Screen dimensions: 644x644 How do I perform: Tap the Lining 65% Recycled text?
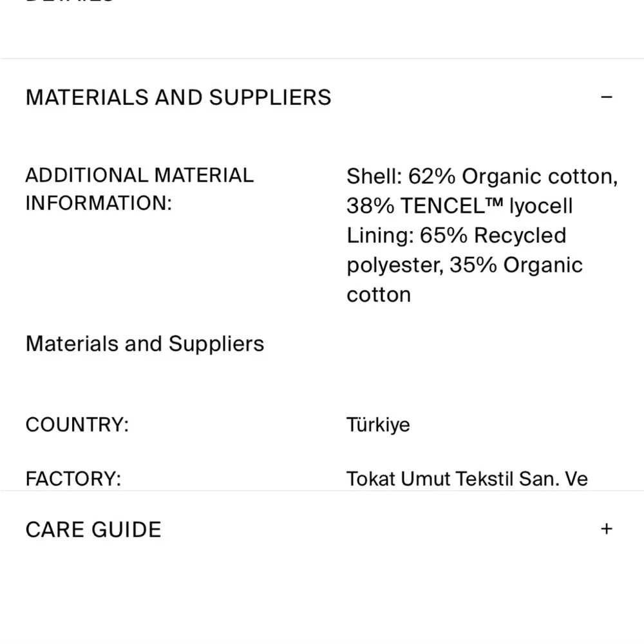456,236
